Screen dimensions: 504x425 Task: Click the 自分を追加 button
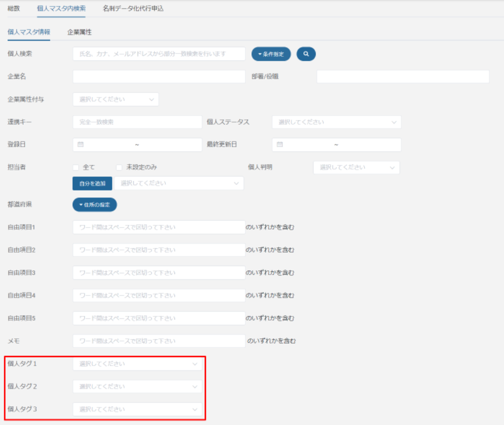92,184
